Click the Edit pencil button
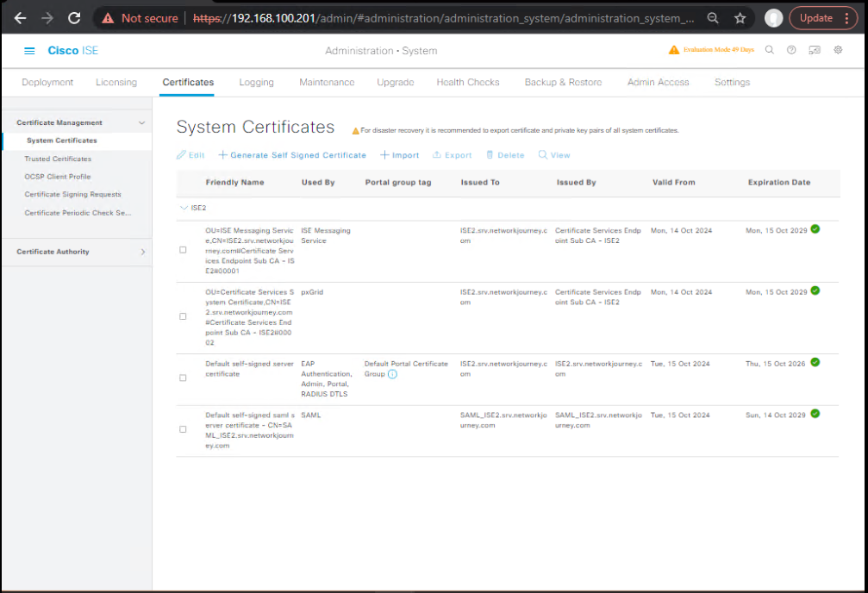Viewport: 868px width, 593px height. click(x=190, y=155)
